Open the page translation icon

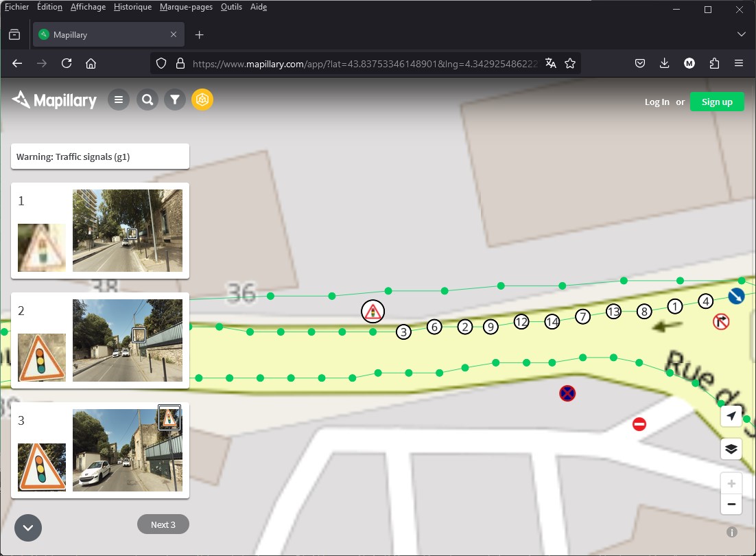(x=551, y=63)
